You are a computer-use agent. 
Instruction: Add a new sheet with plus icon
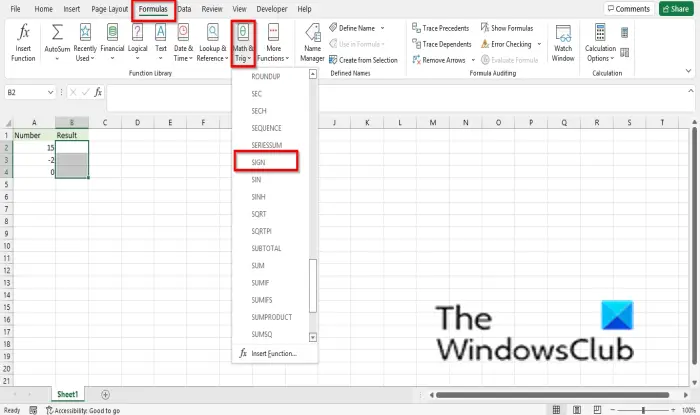(x=105, y=394)
